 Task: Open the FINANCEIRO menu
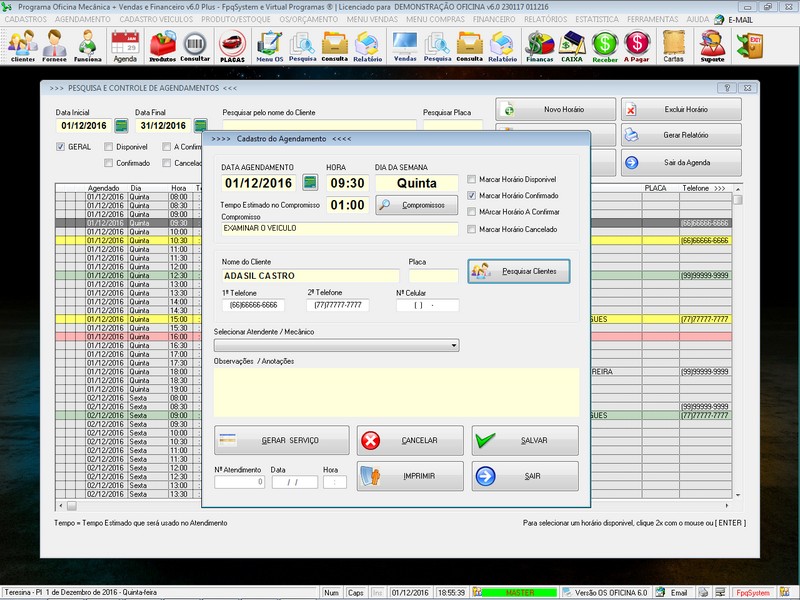tap(494, 19)
